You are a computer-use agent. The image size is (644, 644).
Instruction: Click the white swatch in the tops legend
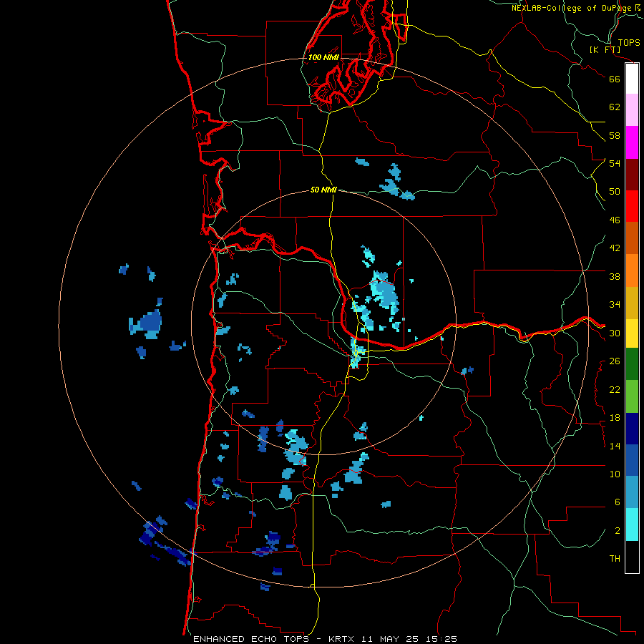[x=632, y=79]
